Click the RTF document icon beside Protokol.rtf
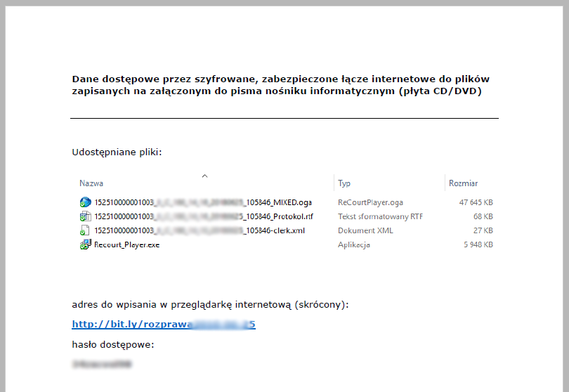The height and width of the screenshot is (392, 569). pyautogui.click(x=85, y=216)
